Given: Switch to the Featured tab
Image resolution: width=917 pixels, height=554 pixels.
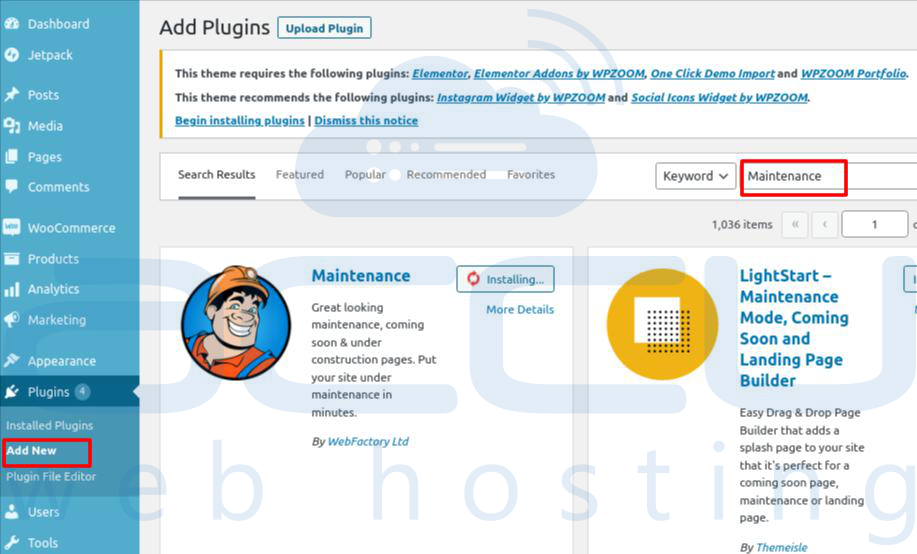Looking at the screenshot, I should click(x=300, y=174).
